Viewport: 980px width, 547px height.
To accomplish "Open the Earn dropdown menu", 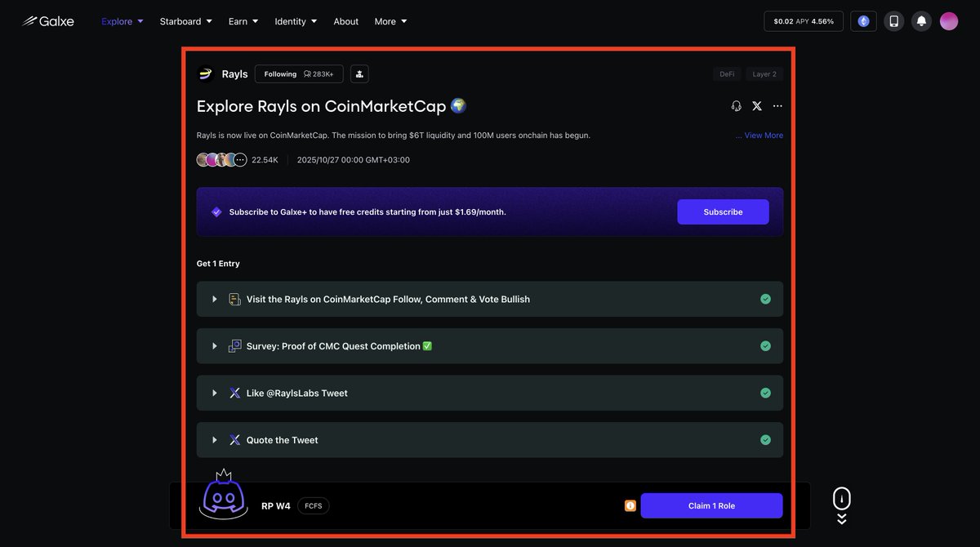I will [243, 21].
